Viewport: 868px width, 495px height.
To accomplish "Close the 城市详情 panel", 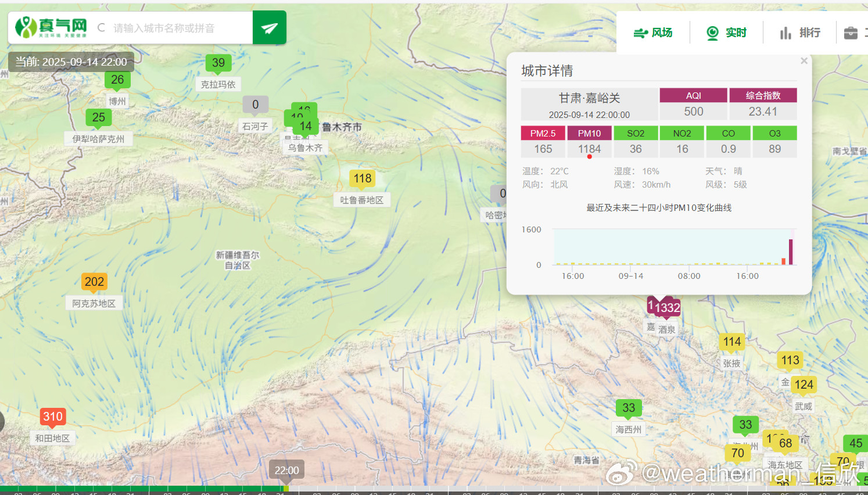I will tap(804, 60).
